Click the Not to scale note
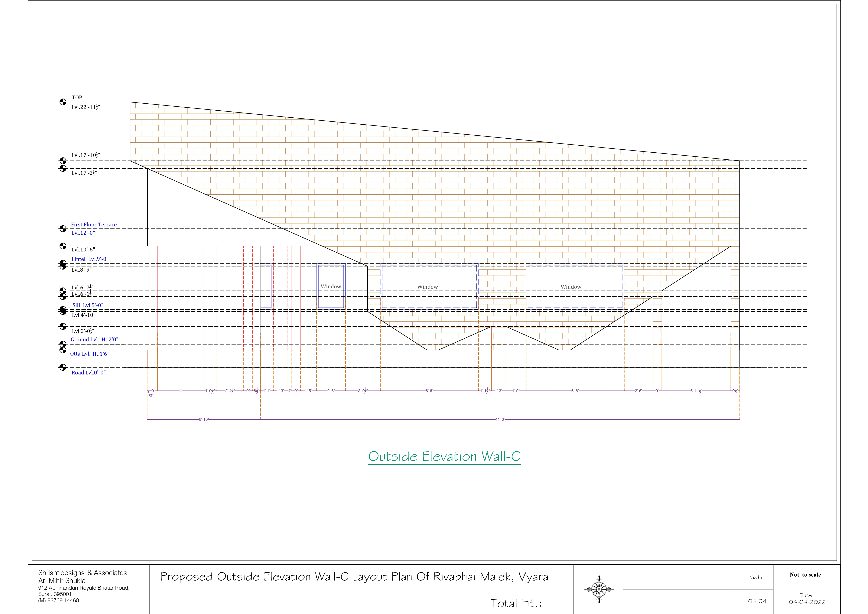The width and height of the screenshot is (868, 614). point(805,574)
